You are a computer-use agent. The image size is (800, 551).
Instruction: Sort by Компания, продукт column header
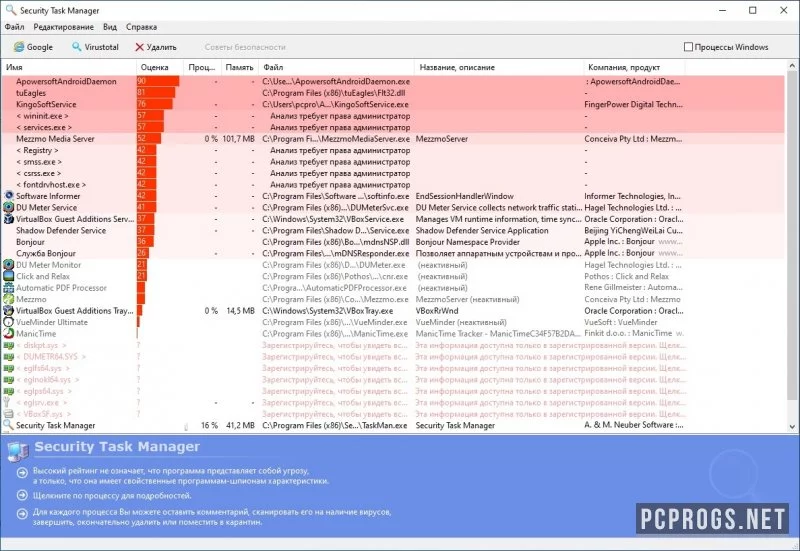pyautogui.click(x=634, y=67)
